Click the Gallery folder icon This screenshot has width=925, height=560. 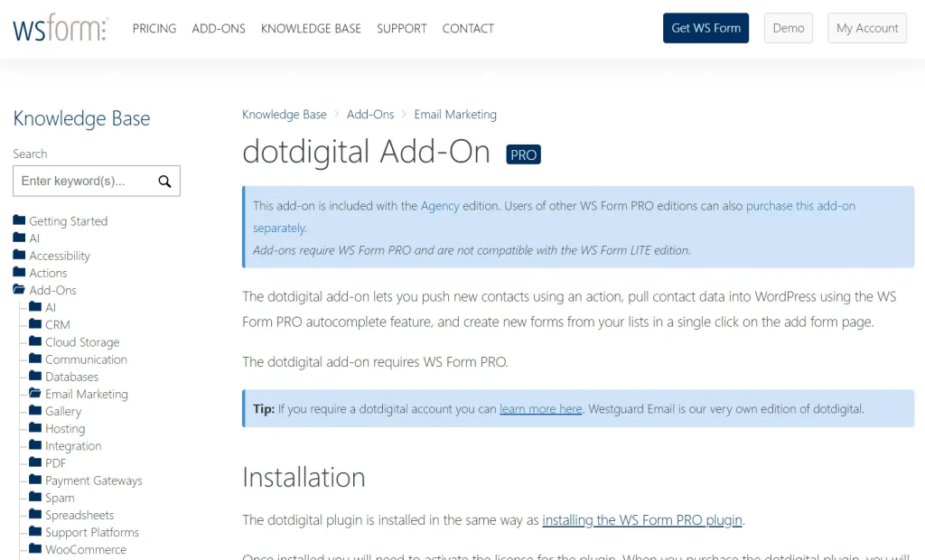(35, 410)
